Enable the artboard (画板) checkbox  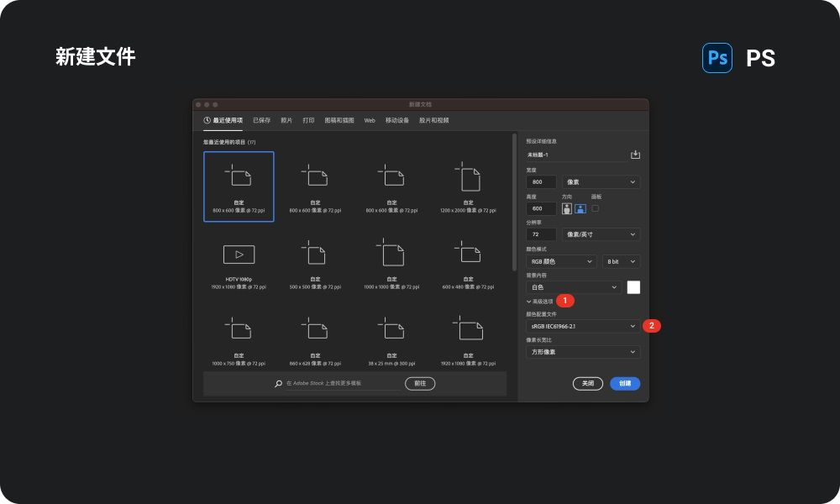coord(596,207)
